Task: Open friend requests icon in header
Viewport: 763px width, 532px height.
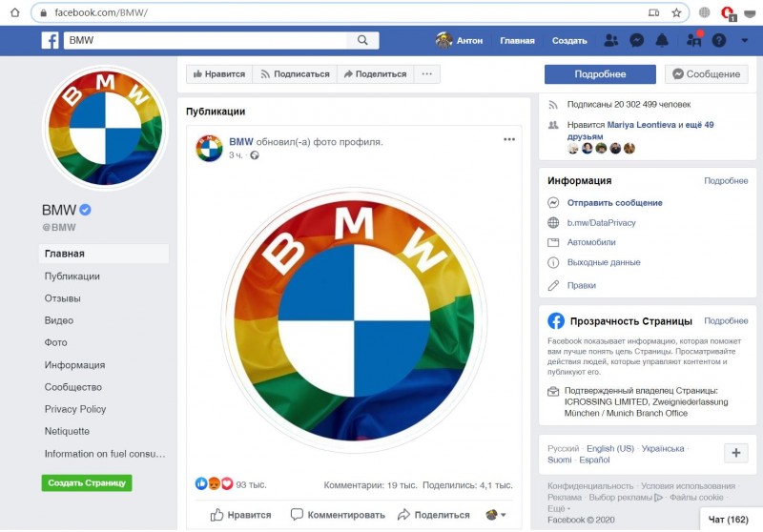Action: [x=611, y=41]
